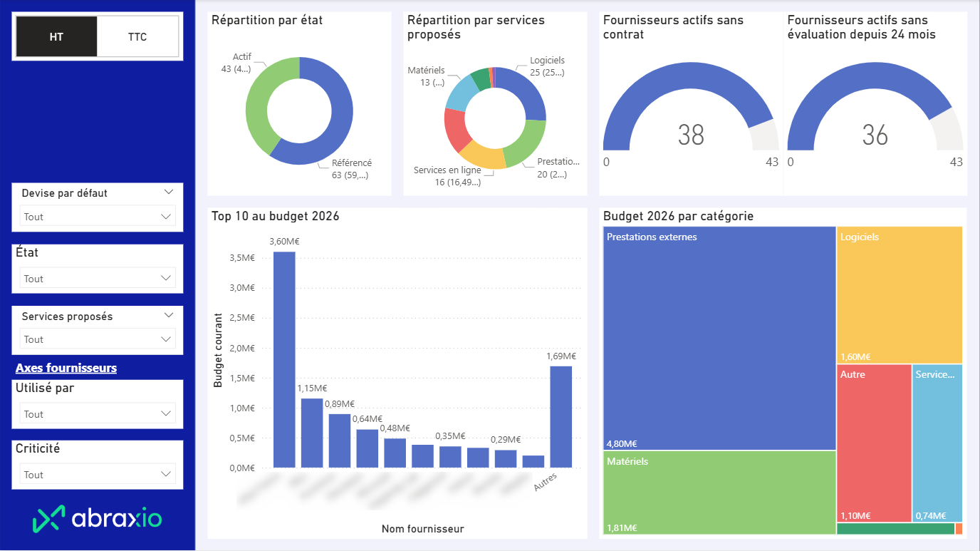Open the Criticité filter dropdown
This screenshot has height=551, width=980.
pos(98,475)
